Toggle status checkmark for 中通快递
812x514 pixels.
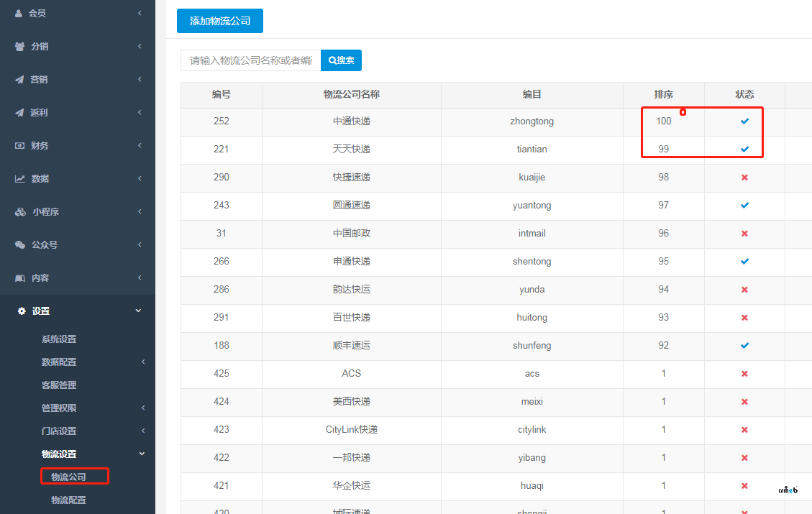pos(744,121)
